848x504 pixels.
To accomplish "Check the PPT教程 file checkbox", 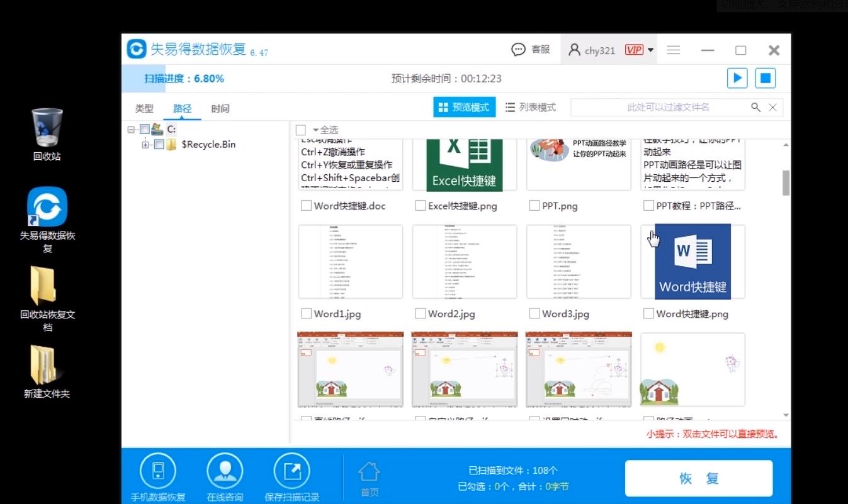I will point(649,206).
